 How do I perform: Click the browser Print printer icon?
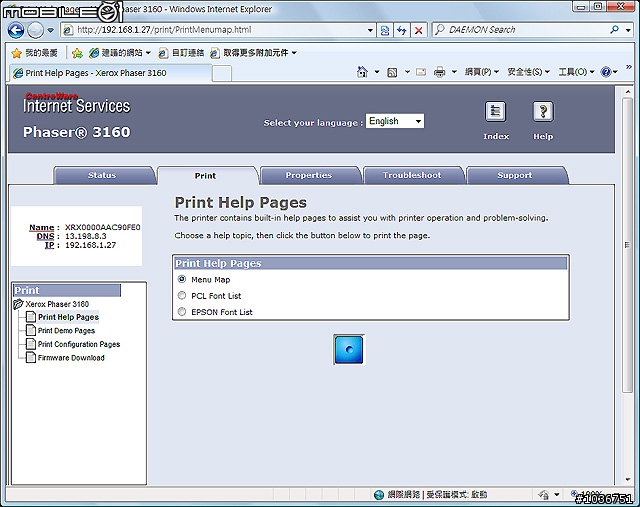coord(440,72)
